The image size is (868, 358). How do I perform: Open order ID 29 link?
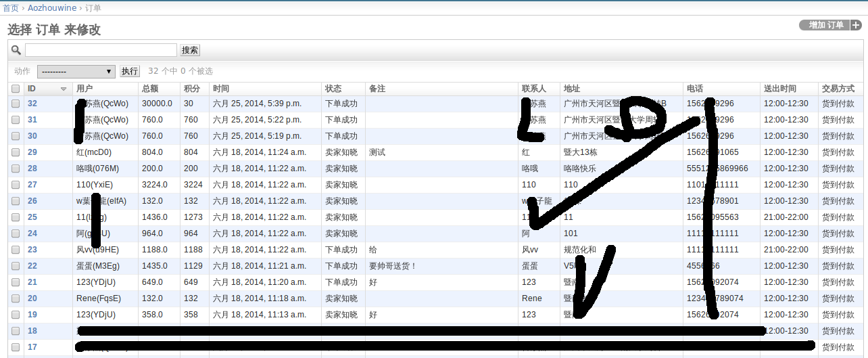(32, 152)
